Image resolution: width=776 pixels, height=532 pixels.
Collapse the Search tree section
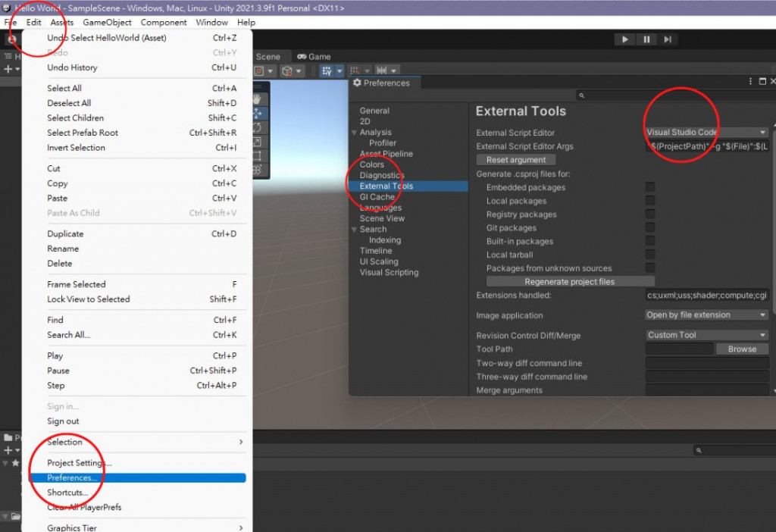355,229
